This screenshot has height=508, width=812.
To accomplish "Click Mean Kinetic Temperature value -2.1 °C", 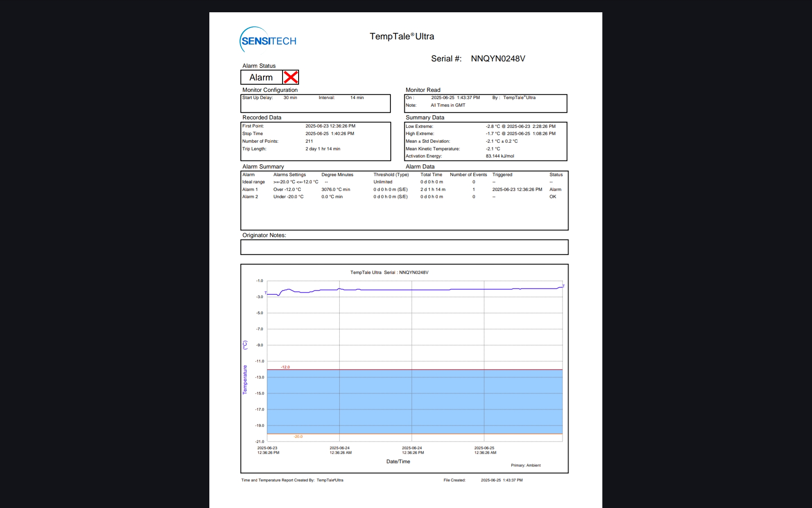I will 493,149.
